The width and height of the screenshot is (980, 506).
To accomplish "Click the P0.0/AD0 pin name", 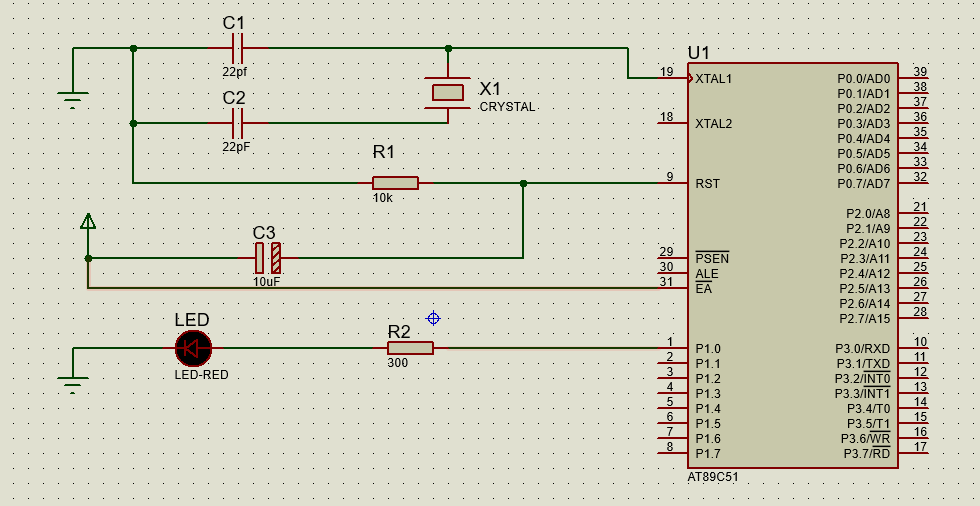I will [x=864, y=79].
